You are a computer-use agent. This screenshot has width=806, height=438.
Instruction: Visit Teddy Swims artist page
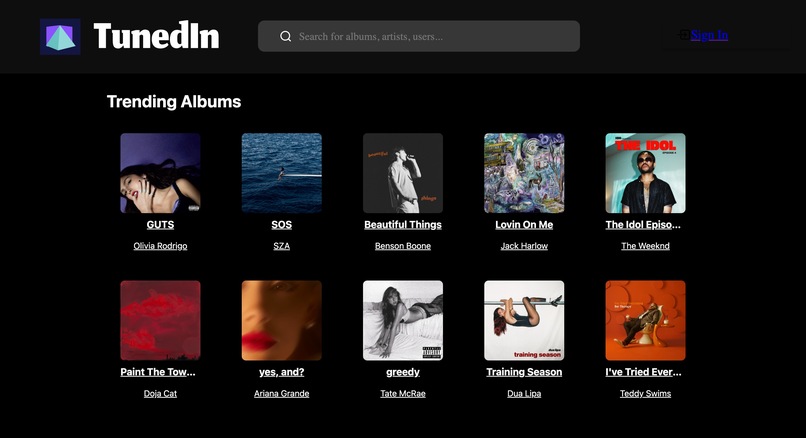pos(646,393)
